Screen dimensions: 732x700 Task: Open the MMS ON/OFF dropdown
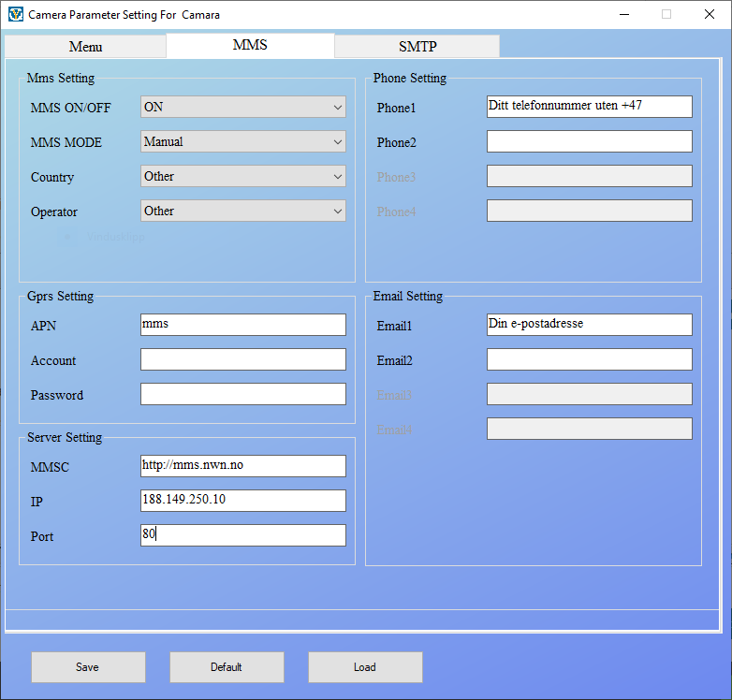coord(243,107)
